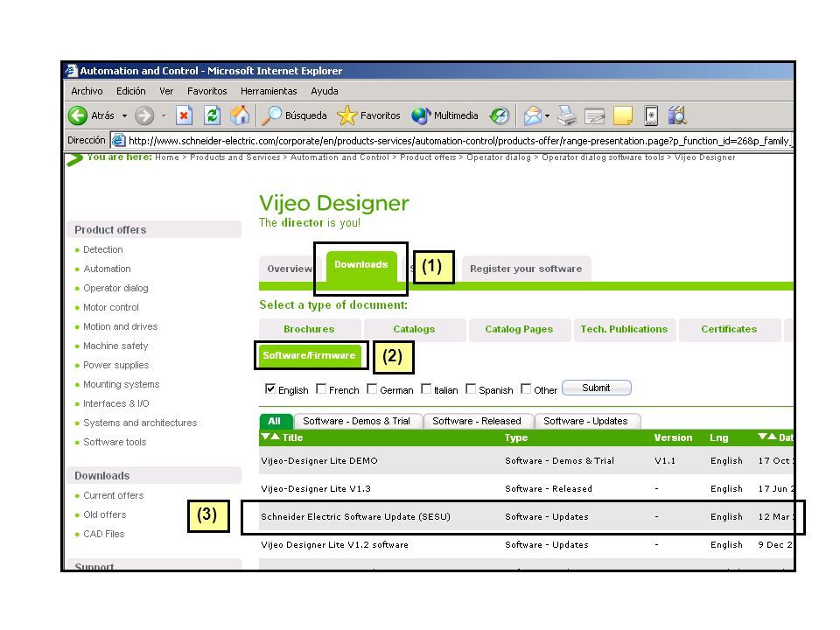Click the Favoritos star icon

click(x=347, y=115)
